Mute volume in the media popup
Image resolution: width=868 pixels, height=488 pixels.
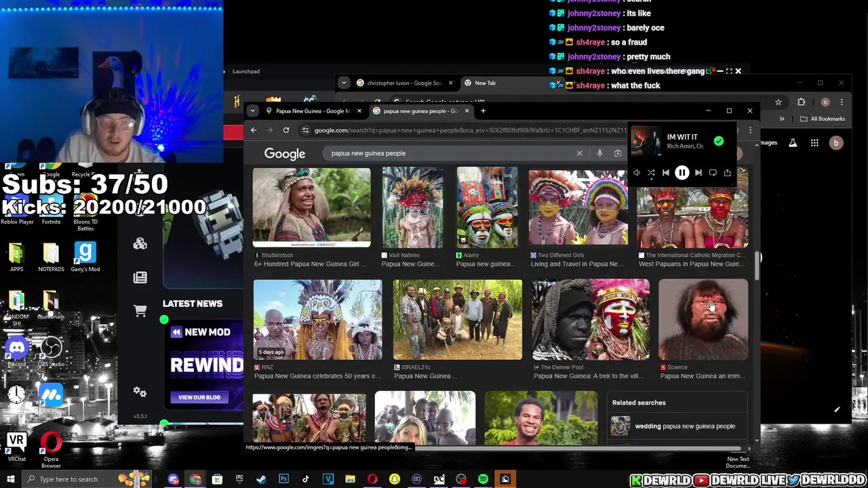click(636, 173)
